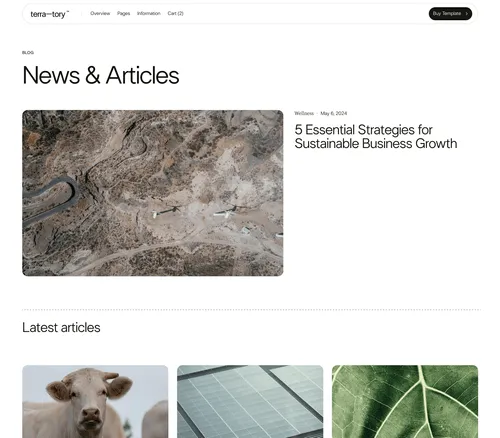Expand the Information navigation menu

point(149,13)
